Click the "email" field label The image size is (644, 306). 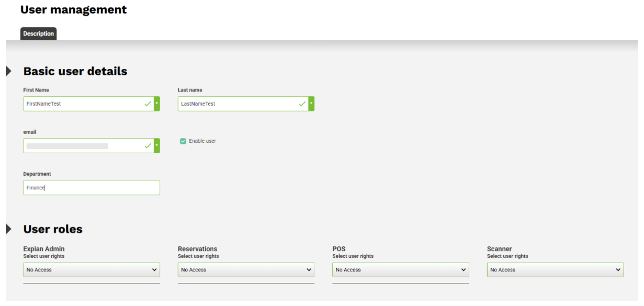30,132
